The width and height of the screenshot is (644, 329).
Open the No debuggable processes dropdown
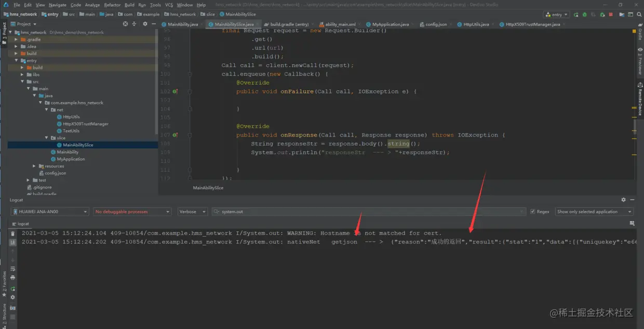click(132, 212)
